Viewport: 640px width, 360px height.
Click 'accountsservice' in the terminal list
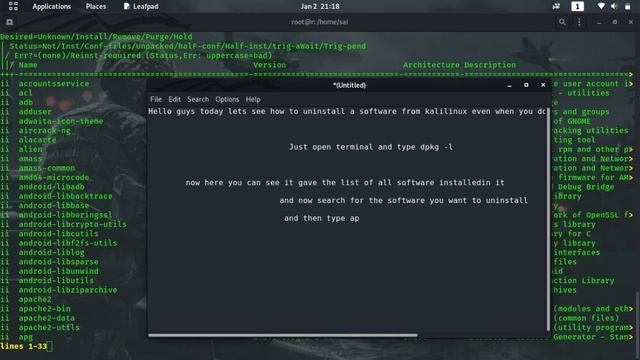click(x=53, y=84)
